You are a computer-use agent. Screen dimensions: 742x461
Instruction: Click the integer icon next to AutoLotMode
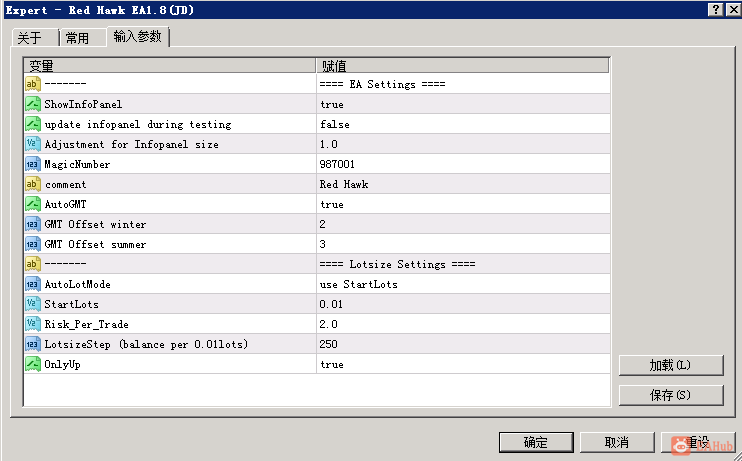click(x=33, y=284)
